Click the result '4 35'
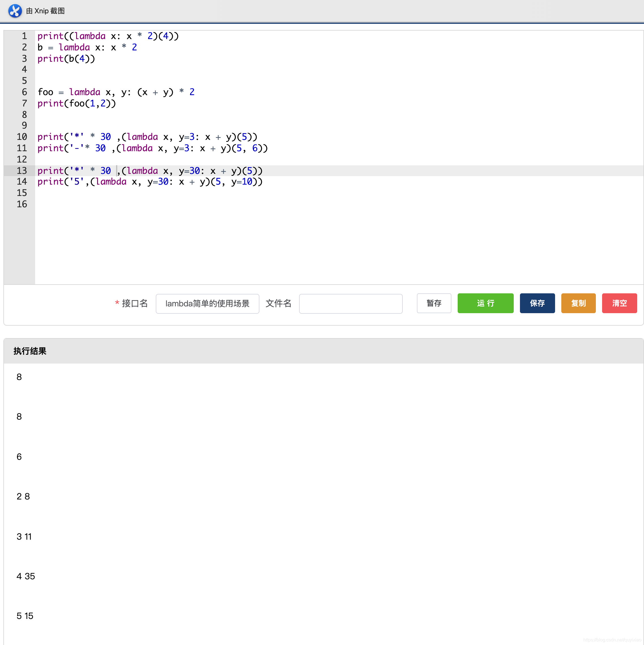The width and height of the screenshot is (644, 645). point(26,576)
